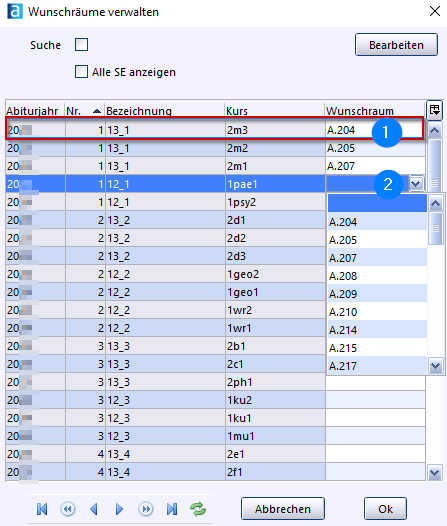Go to the previous record

click(x=94, y=509)
